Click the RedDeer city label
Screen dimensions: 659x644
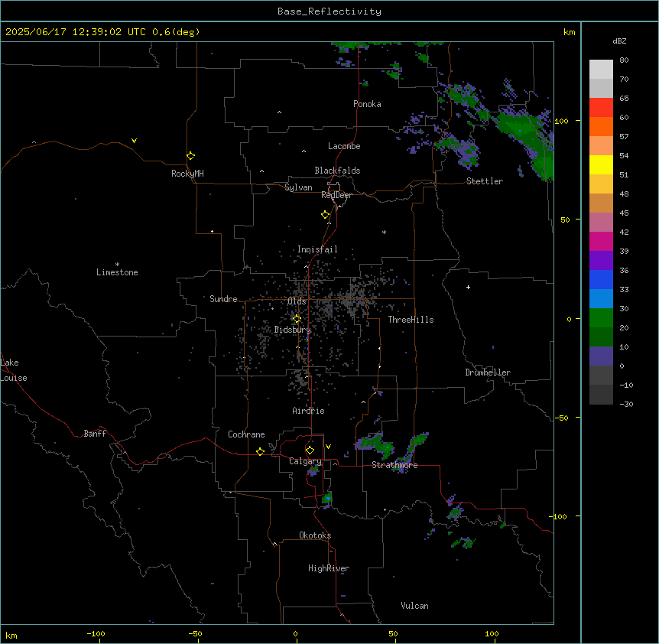[x=336, y=195]
